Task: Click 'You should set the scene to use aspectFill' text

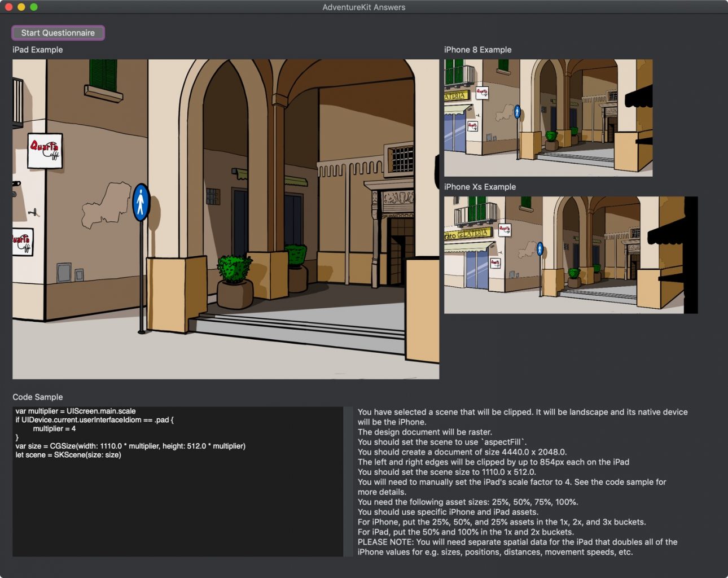Action: click(442, 442)
